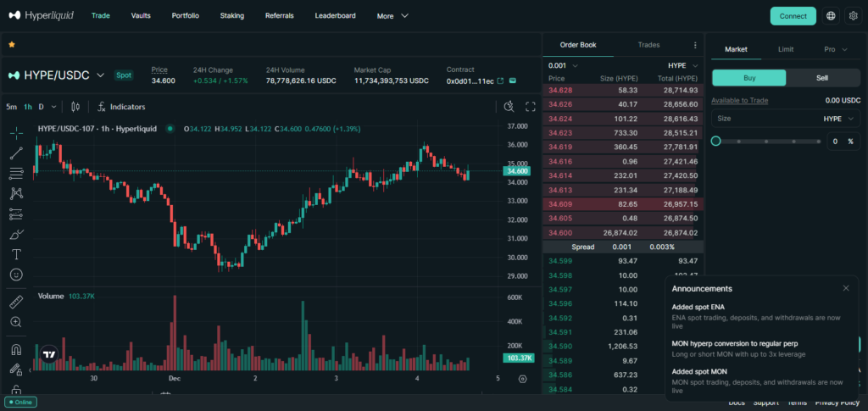Open the More navigation dropdown
The width and height of the screenshot is (868, 411).
[392, 15]
